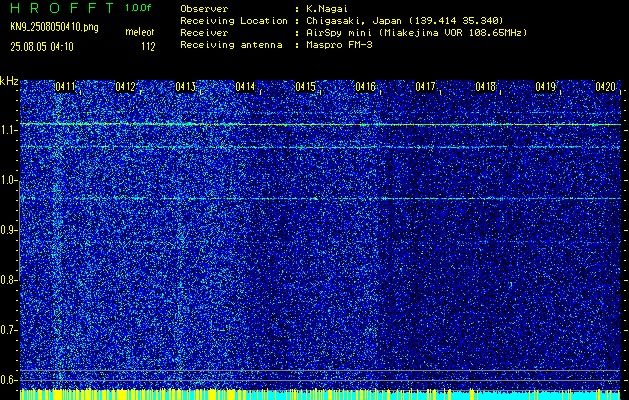Click the Receiving Location label

[234, 21]
